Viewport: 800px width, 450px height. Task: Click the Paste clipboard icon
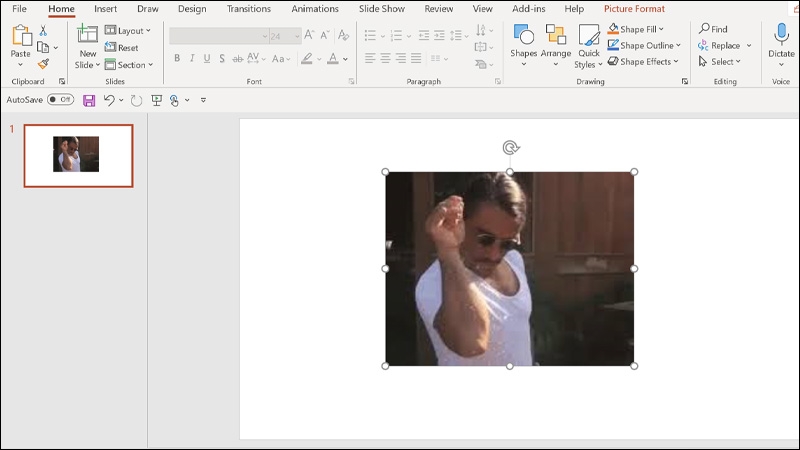pyautogui.click(x=20, y=36)
